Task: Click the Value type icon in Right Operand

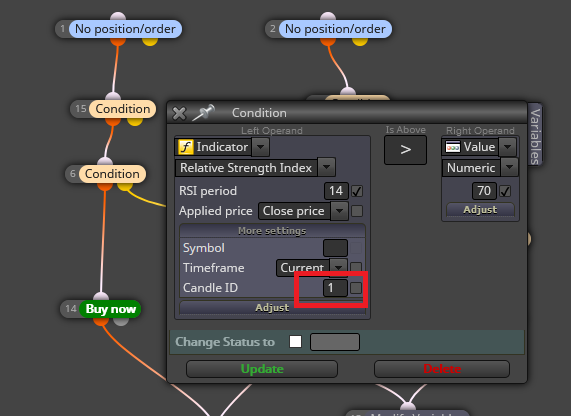Action: 453,147
